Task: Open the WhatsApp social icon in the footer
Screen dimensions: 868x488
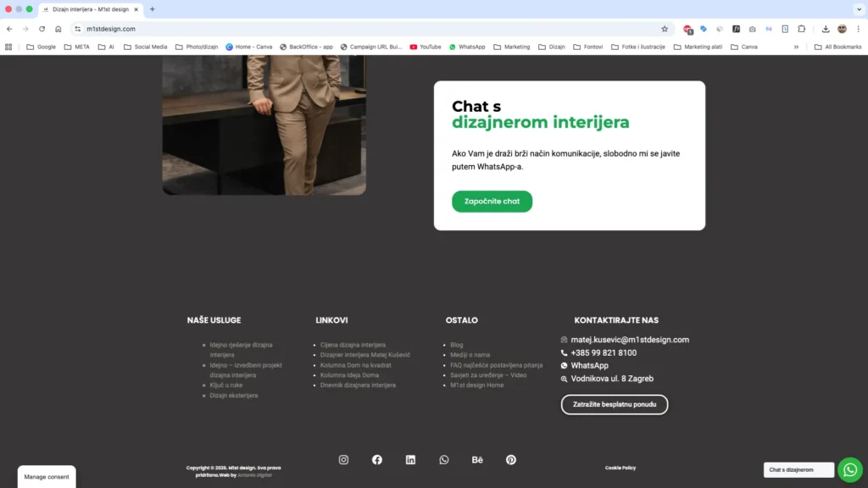Action: 443,459
